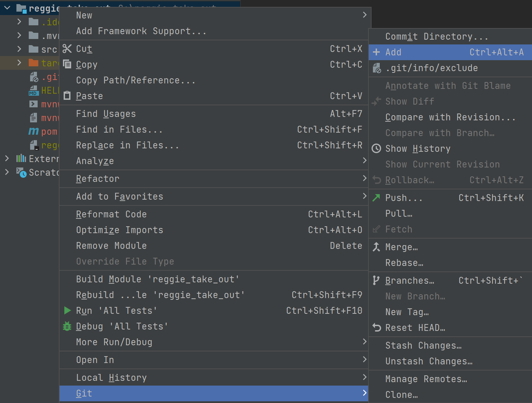
Task: Expand the External Libraries node
Action: 7,159
